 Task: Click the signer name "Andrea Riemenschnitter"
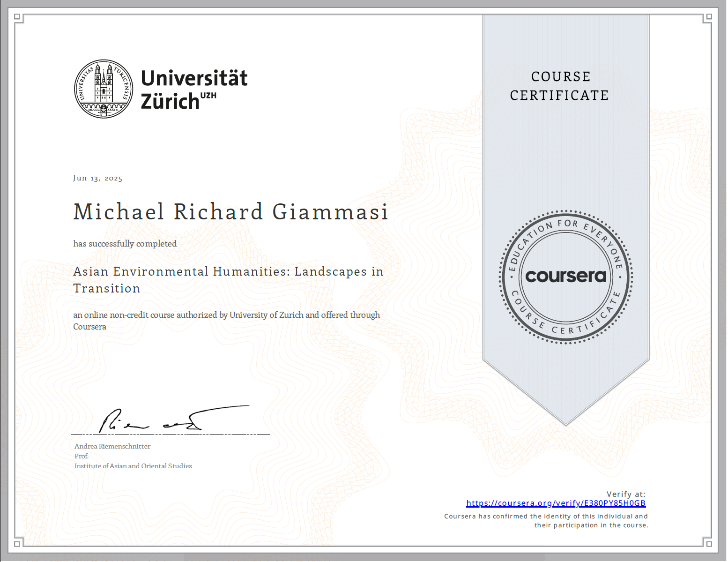(112, 446)
